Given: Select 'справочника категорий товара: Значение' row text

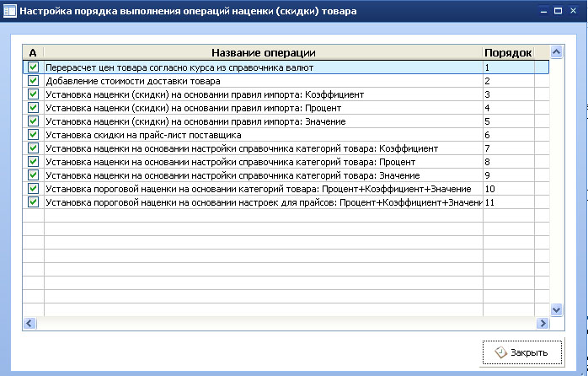Looking at the screenshot, I should pos(233,175).
